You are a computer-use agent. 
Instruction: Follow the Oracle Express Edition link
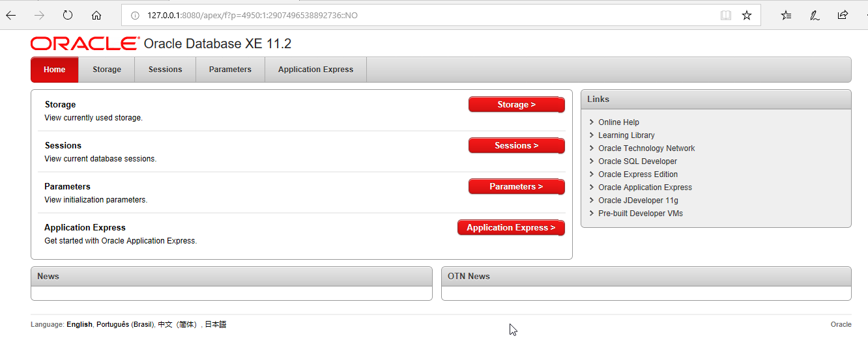click(638, 174)
